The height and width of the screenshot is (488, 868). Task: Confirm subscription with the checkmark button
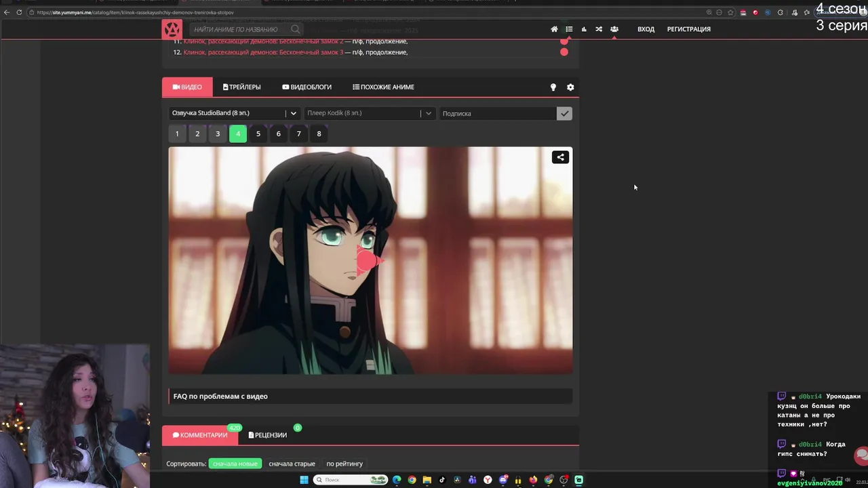point(564,113)
